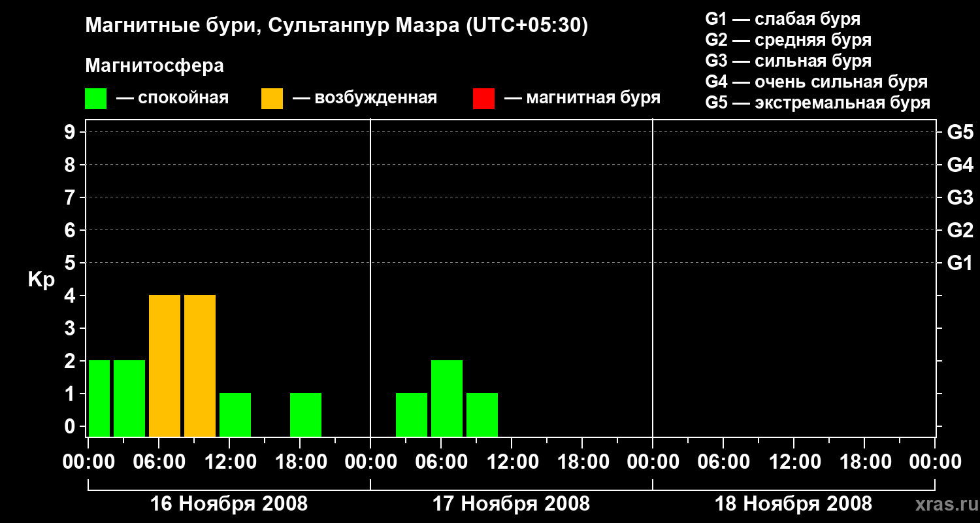The image size is (980, 523).
Task: Click the first orange Kp 4 bar
Action: click(165, 365)
